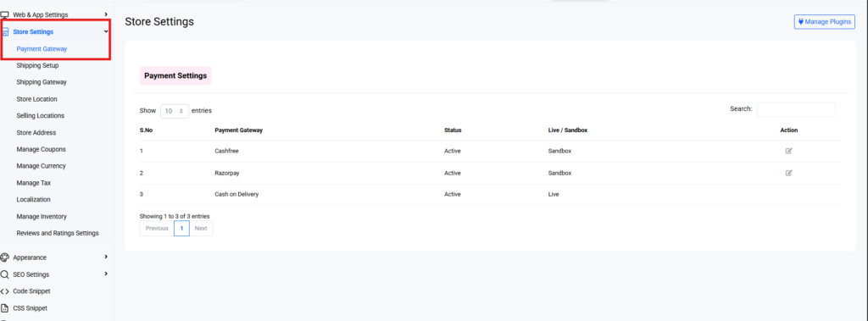Click the Showing 1 to 3 of 3 entries text

[175, 216]
